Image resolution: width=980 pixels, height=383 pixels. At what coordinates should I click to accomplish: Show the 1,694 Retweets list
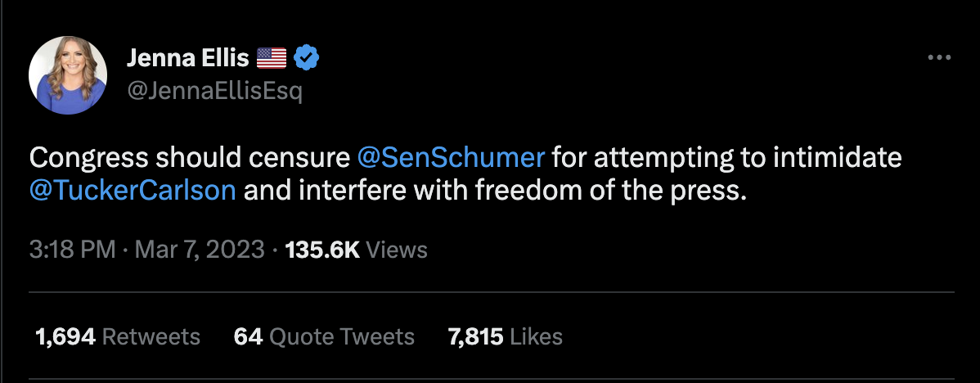118,336
